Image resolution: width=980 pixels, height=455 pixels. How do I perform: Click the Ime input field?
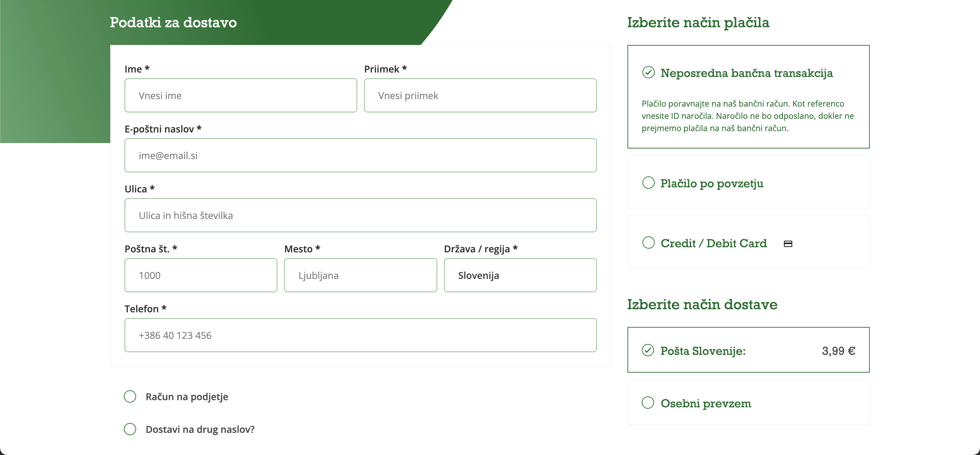tap(241, 96)
